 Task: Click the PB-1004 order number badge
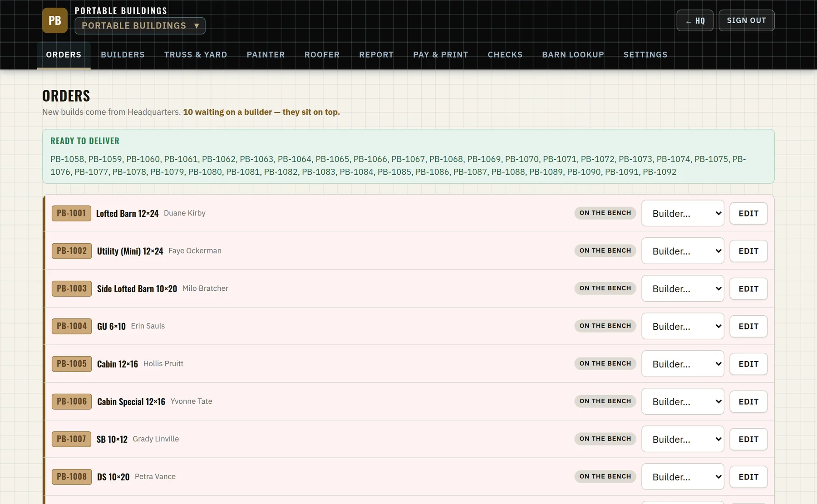coord(72,326)
